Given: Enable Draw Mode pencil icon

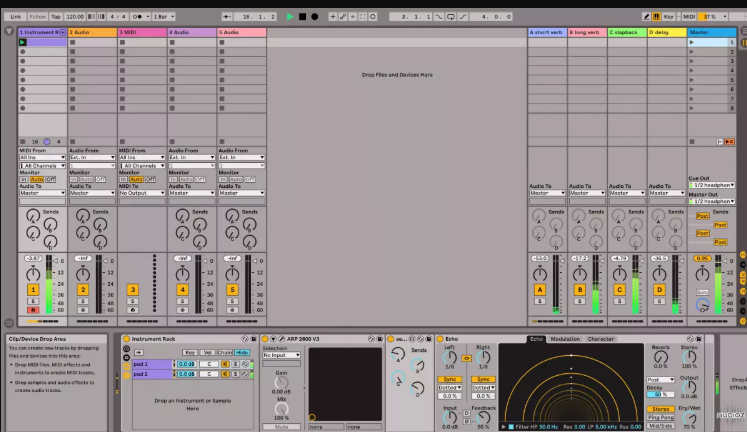Looking at the screenshot, I should coord(646,17).
